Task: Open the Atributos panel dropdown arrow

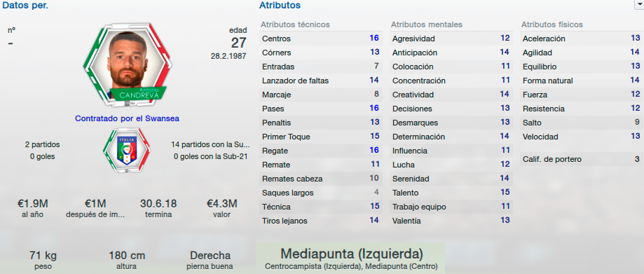Action: coord(639,5)
